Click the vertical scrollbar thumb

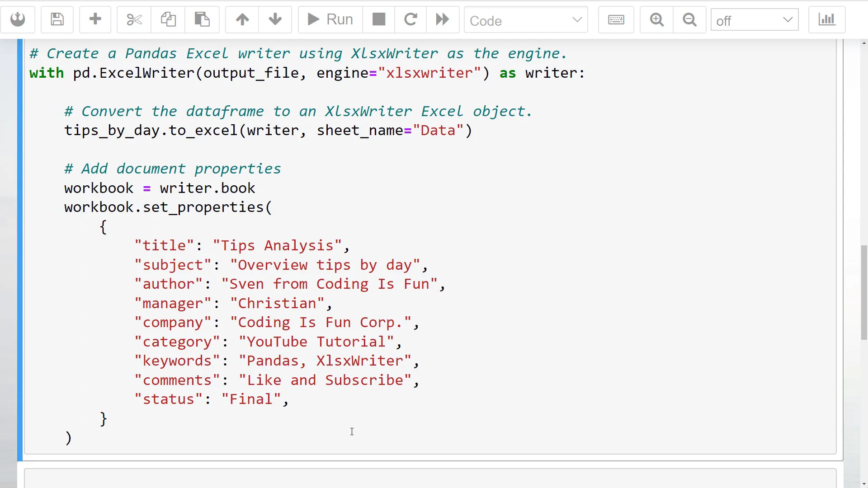(864, 292)
